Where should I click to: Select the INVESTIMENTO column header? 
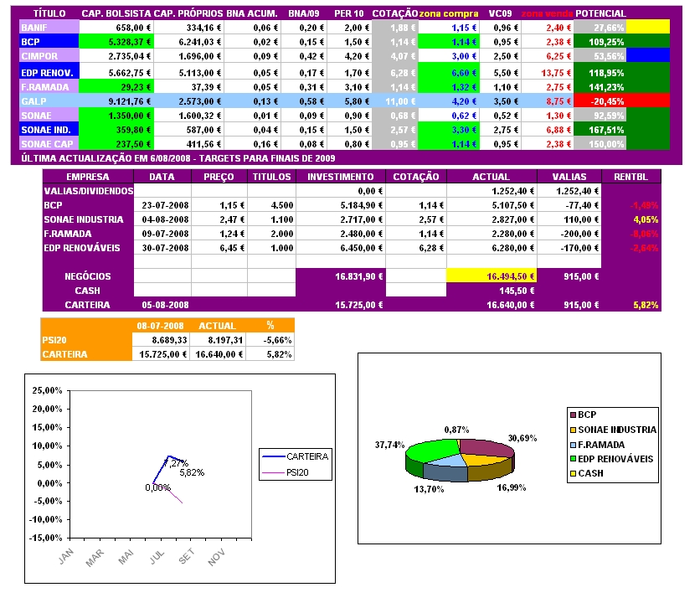point(341,177)
